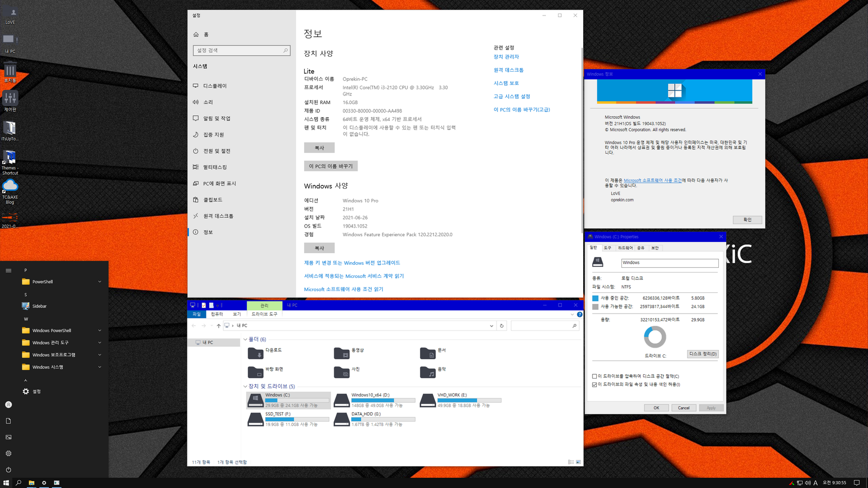Click the Windows Start button on taskbar
The height and width of the screenshot is (488, 868).
(x=6, y=483)
